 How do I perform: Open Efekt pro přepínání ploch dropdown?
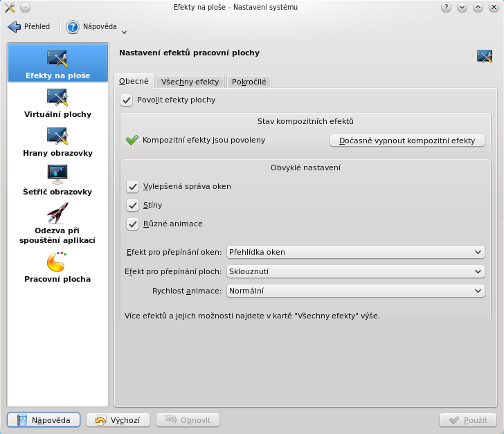coord(356,271)
